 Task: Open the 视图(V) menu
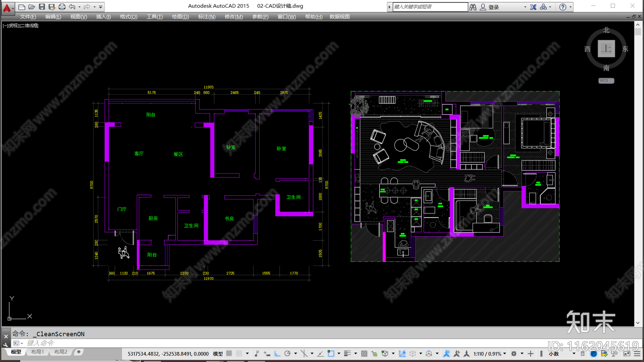[x=78, y=16]
